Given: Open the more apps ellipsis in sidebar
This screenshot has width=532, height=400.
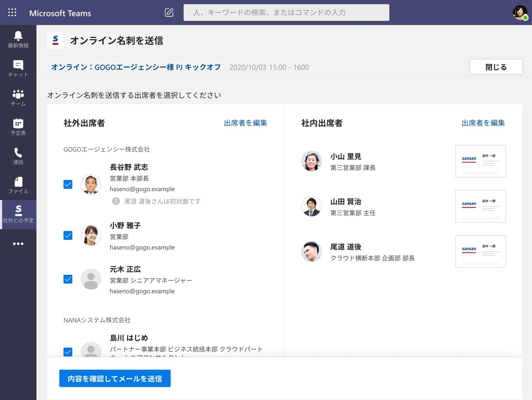Looking at the screenshot, I should [18, 244].
